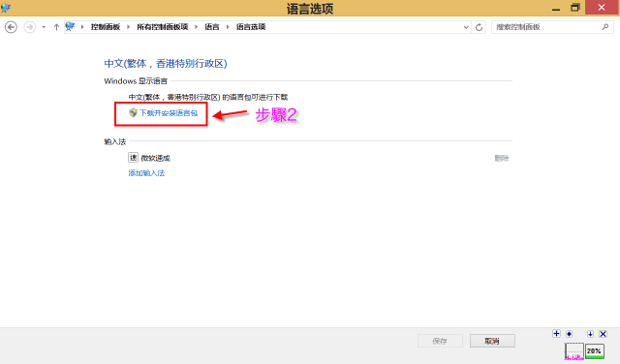Click the 取消 button

tap(492, 341)
